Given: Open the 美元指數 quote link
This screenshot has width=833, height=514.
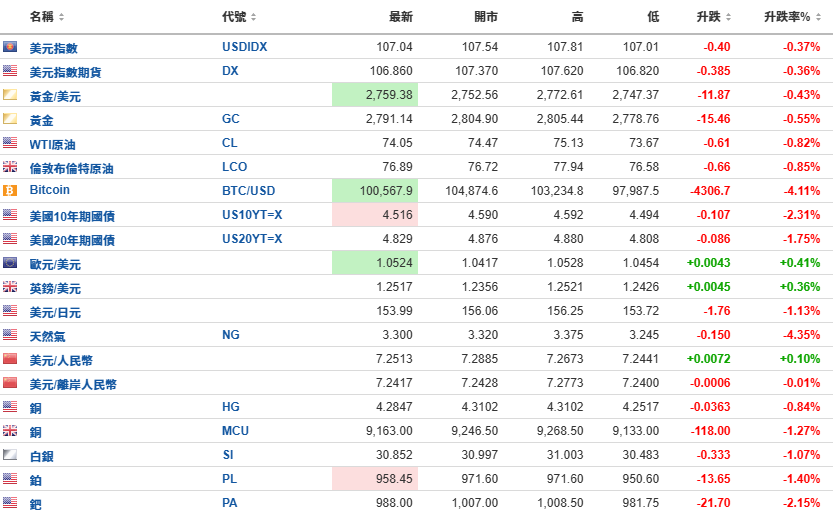Looking at the screenshot, I should point(54,48).
